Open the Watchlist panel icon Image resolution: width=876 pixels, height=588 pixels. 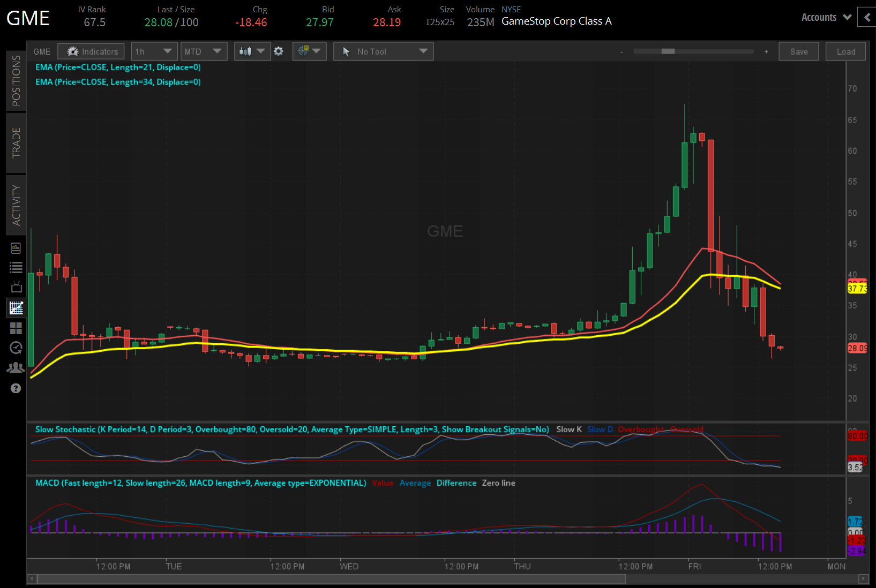point(16,267)
